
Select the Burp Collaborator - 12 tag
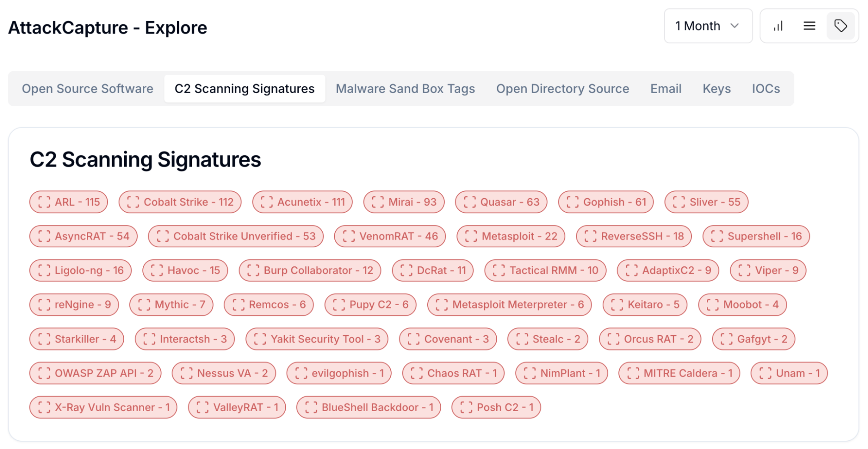pyautogui.click(x=310, y=271)
